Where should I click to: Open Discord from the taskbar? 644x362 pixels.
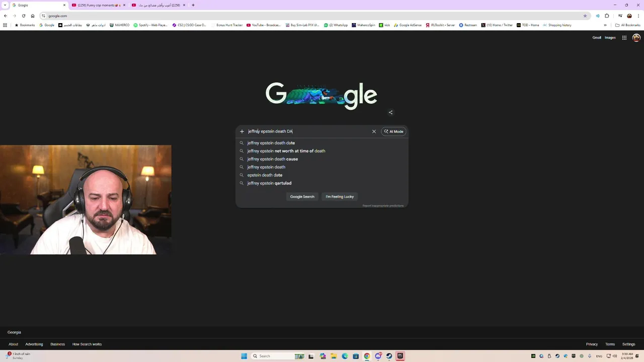pos(378,356)
